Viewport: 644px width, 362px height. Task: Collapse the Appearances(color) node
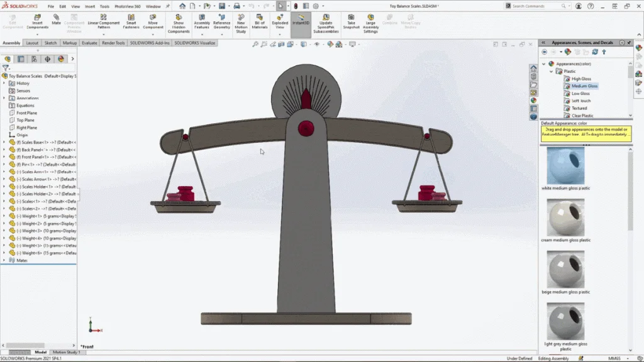pos(544,64)
